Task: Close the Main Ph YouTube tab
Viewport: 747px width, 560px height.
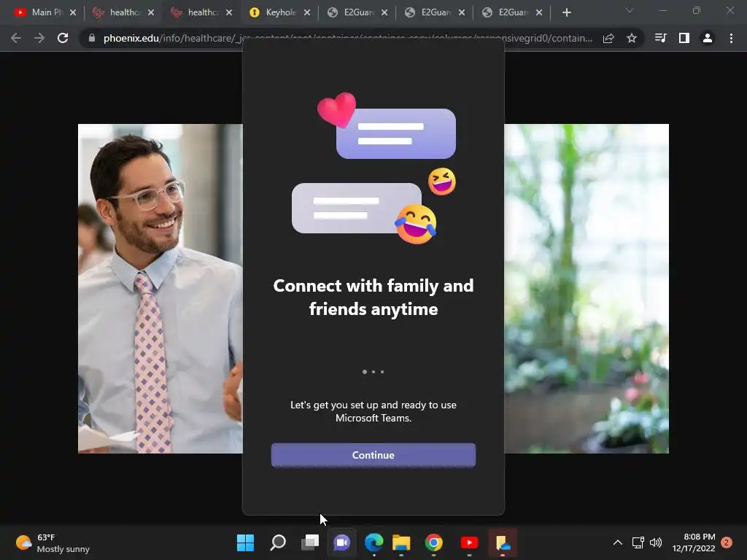Action: [x=73, y=12]
